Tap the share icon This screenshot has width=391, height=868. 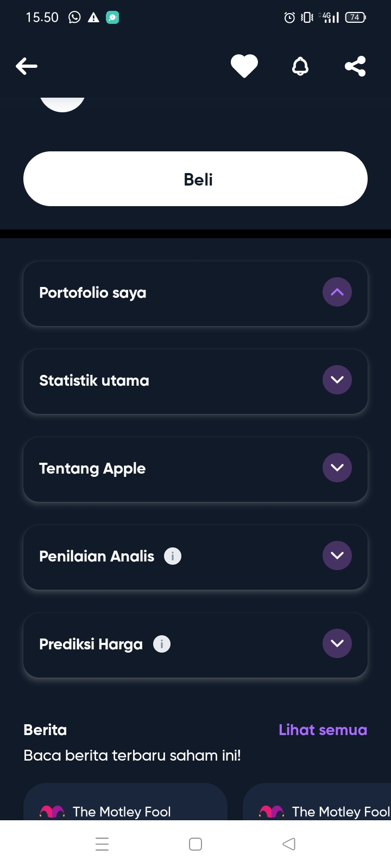[x=355, y=66]
